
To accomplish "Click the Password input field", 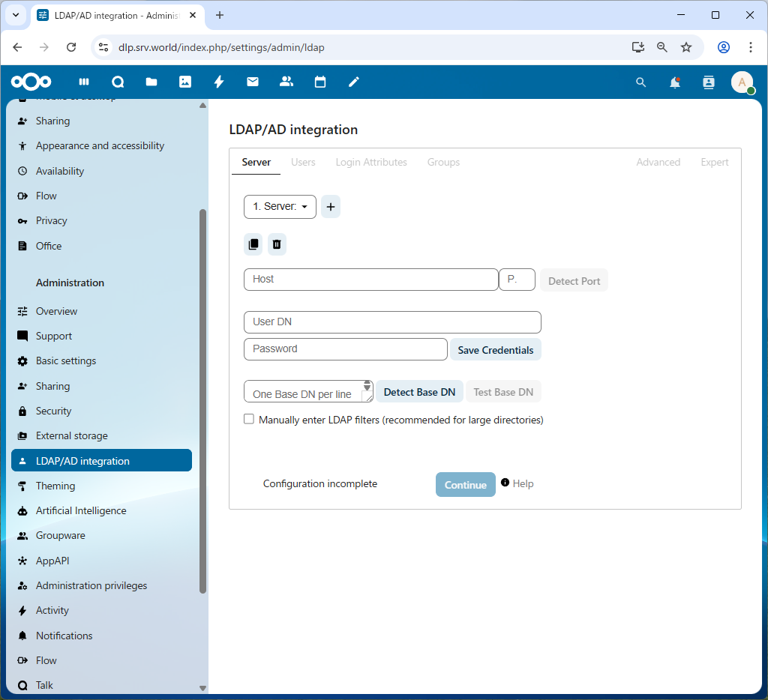I will [x=346, y=349].
